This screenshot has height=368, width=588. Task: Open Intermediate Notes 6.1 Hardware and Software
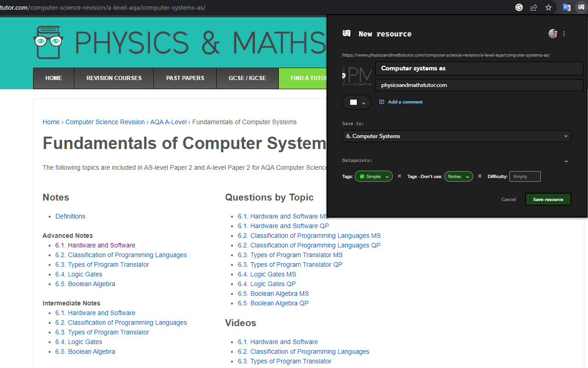point(96,313)
